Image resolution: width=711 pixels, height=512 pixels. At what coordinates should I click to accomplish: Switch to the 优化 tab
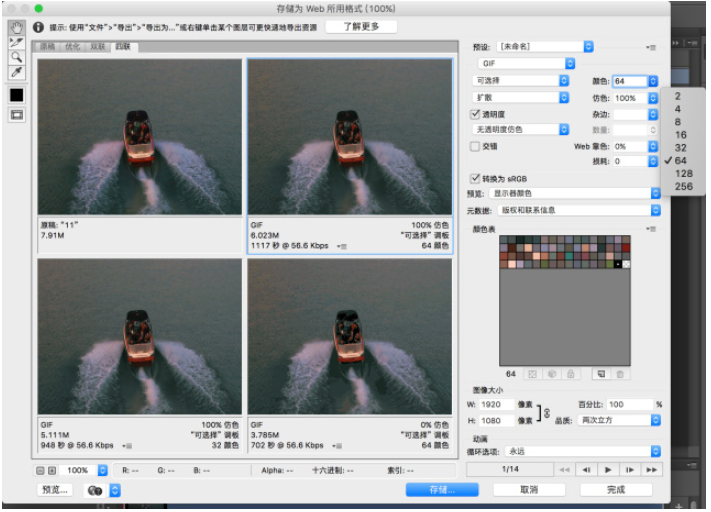pyautogui.click(x=72, y=46)
